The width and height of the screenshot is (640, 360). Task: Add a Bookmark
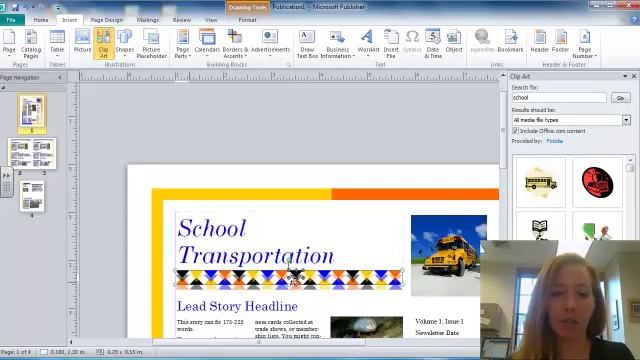point(510,41)
